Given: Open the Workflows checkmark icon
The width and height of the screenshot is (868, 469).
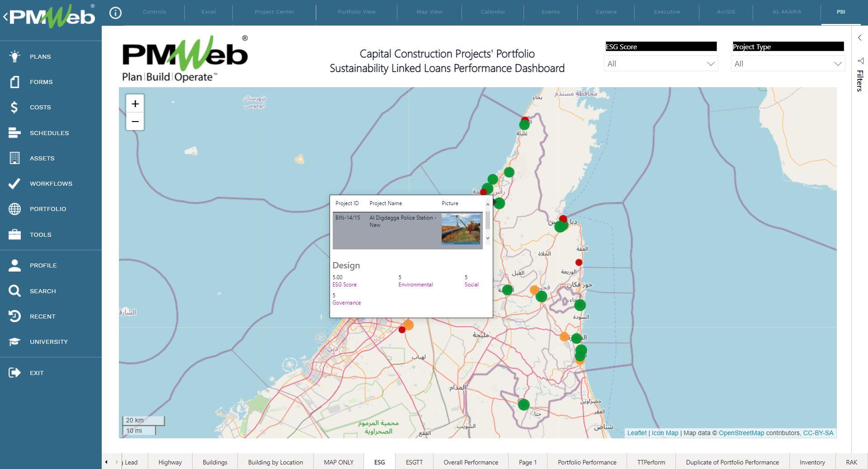Looking at the screenshot, I should point(14,183).
